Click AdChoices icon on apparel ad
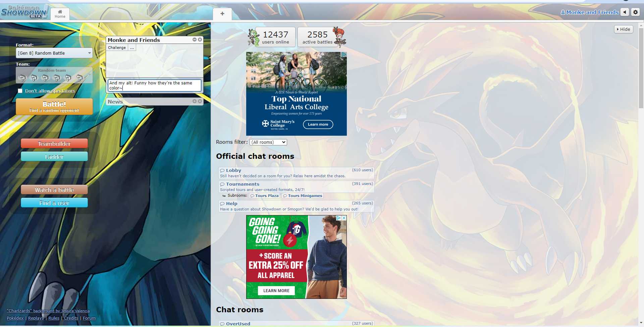 click(339, 218)
